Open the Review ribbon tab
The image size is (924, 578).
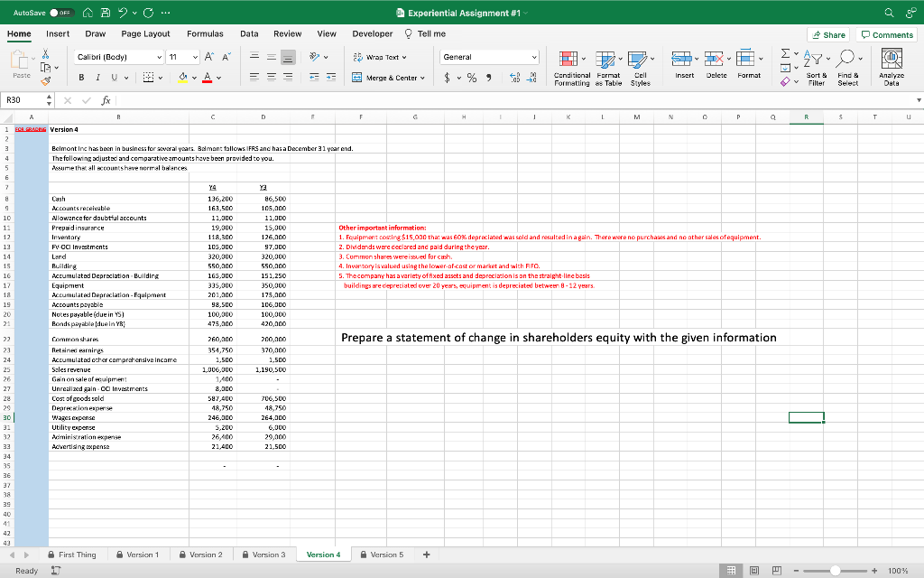click(288, 34)
